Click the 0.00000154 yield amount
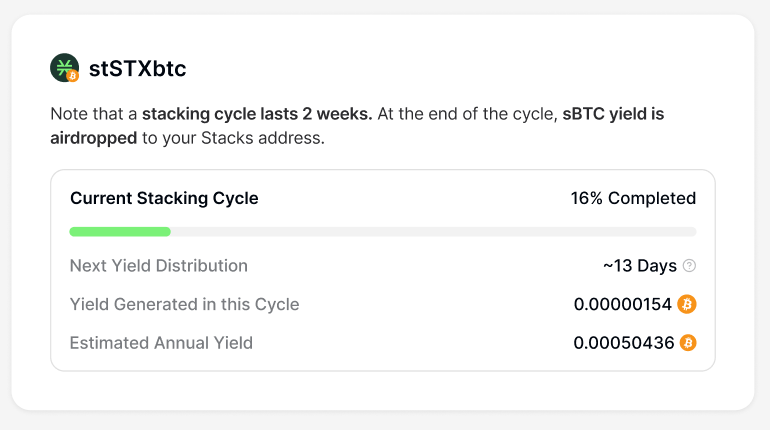Screen dimensions: 770x430 pos(623,304)
